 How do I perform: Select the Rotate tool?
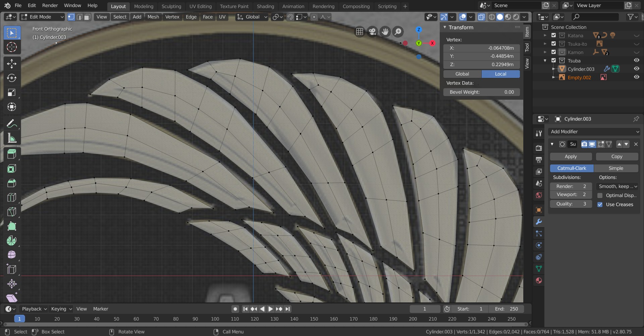(x=12, y=78)
